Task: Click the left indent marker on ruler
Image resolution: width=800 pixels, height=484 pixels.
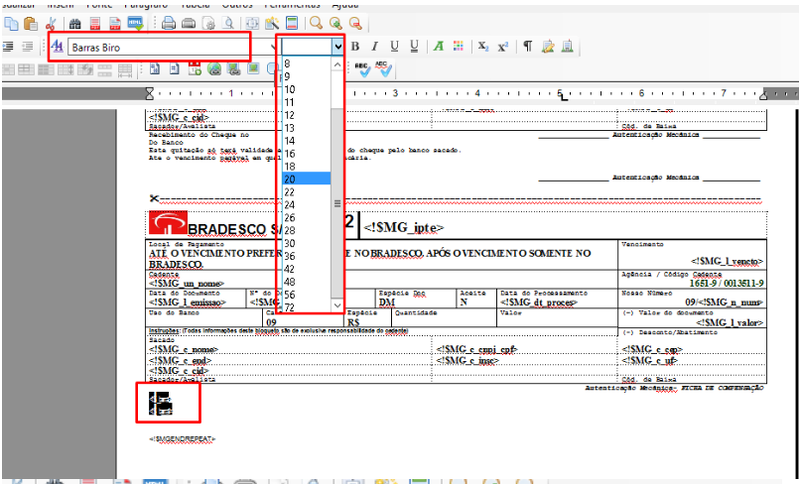Action: click(x=149, y=93)
